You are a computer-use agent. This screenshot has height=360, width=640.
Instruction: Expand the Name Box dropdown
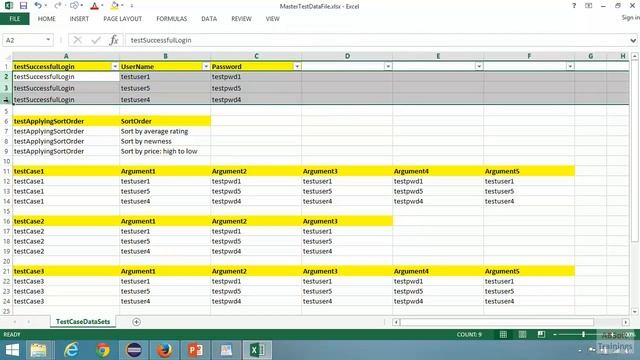click(x=48, y=40)
